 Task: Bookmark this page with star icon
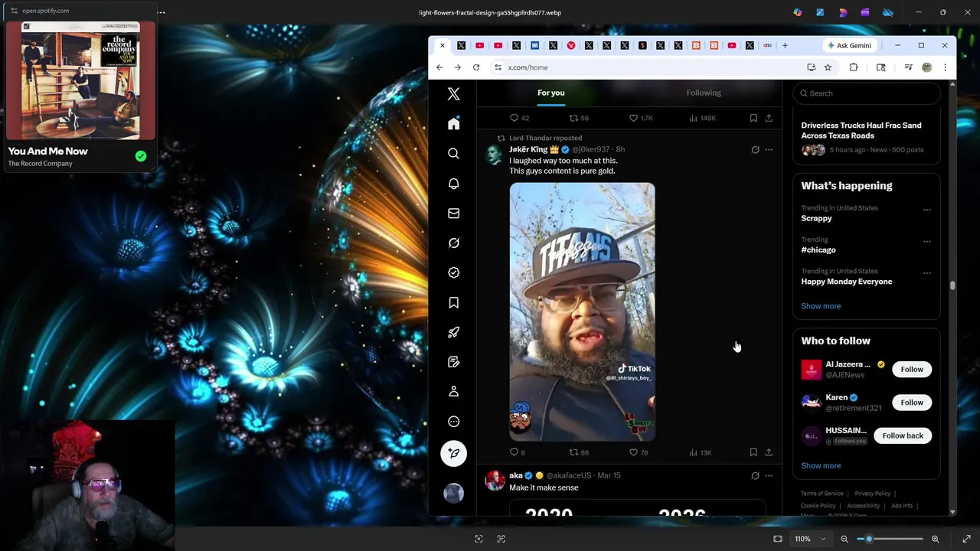(828, 67)
